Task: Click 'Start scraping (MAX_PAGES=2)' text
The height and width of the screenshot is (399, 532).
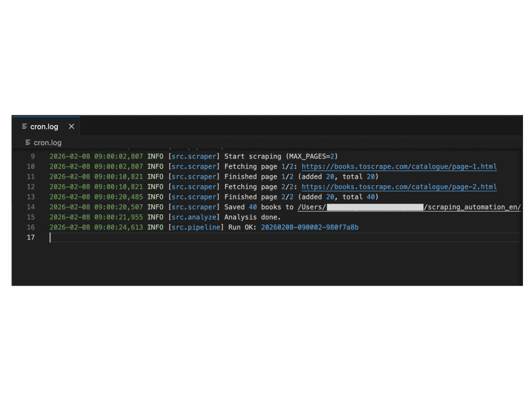Action: 281,156
